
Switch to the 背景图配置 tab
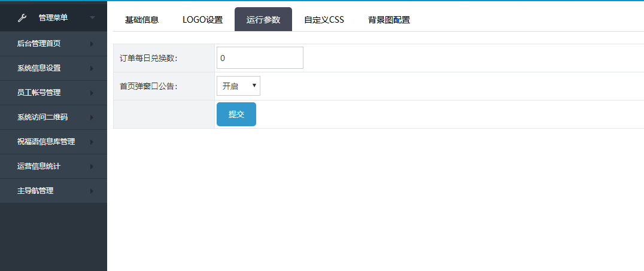389,20
